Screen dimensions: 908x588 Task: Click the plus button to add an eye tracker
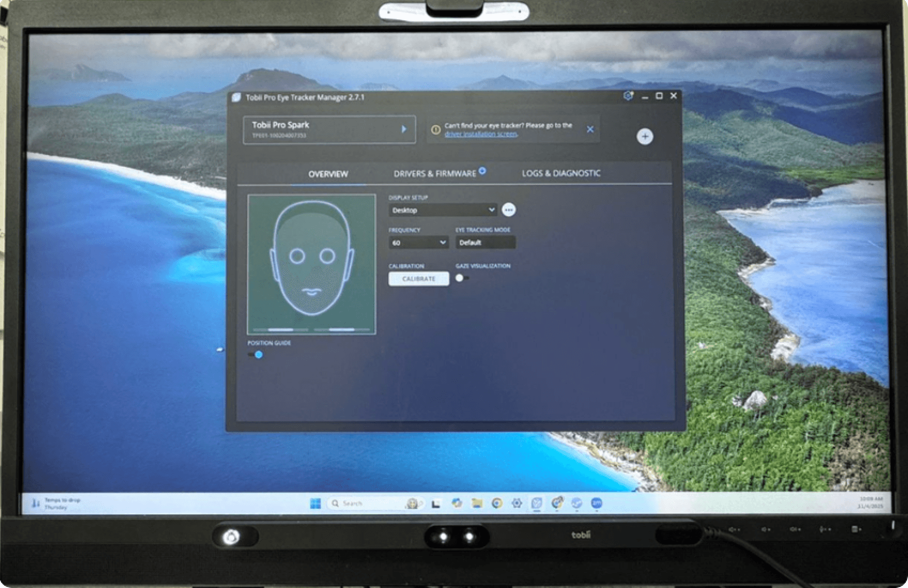[645, 136]
